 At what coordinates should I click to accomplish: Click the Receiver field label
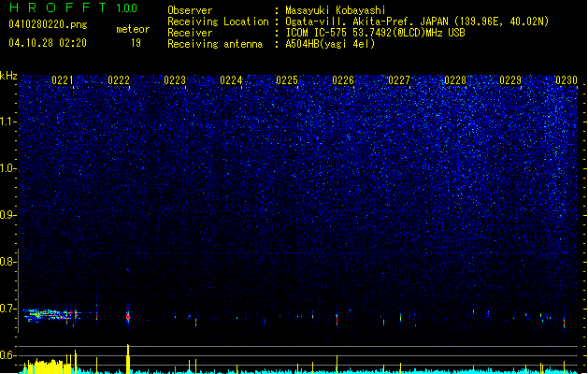coord(190,33)
